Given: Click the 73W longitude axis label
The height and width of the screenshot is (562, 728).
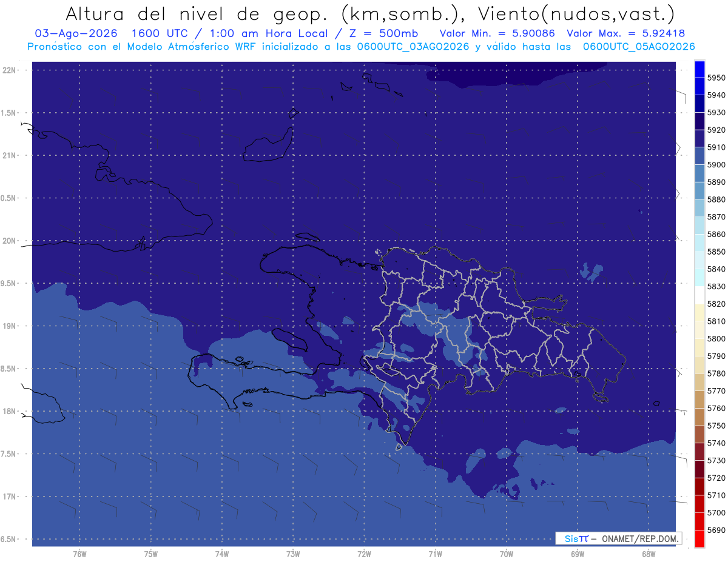Looking at the screenshot, I should [293, 554].
